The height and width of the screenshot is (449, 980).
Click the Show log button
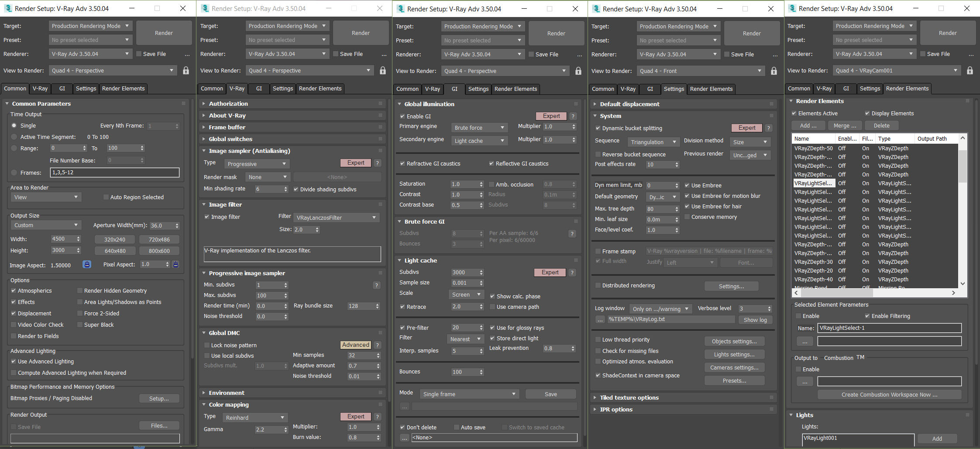tap(755, 320)
